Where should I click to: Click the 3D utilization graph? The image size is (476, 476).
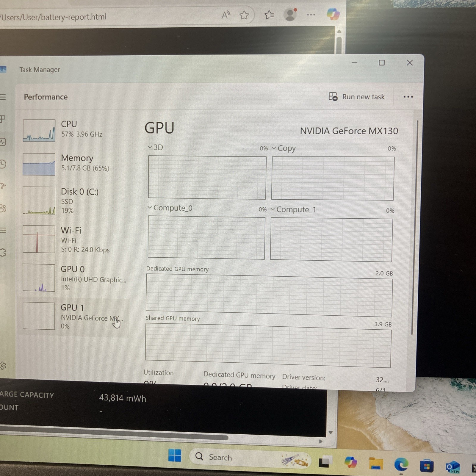(207, 177)
